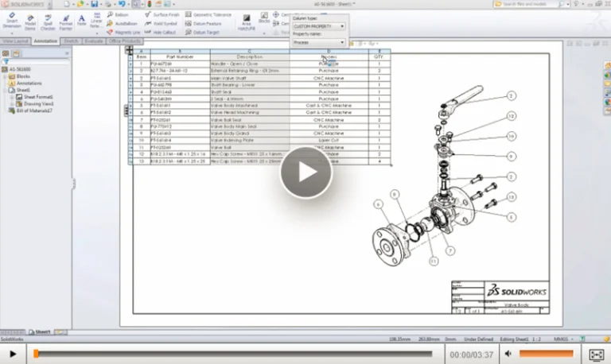Select the Model Items tool

tap(30, 22)
